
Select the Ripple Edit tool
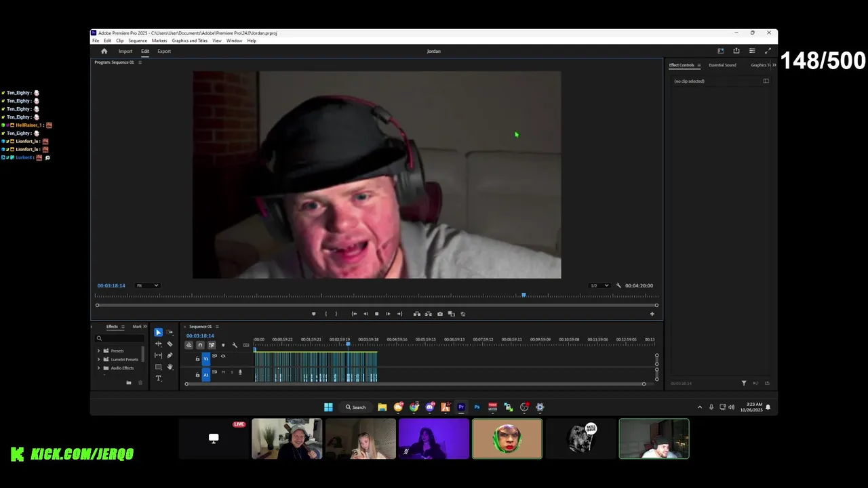point(158,344)
